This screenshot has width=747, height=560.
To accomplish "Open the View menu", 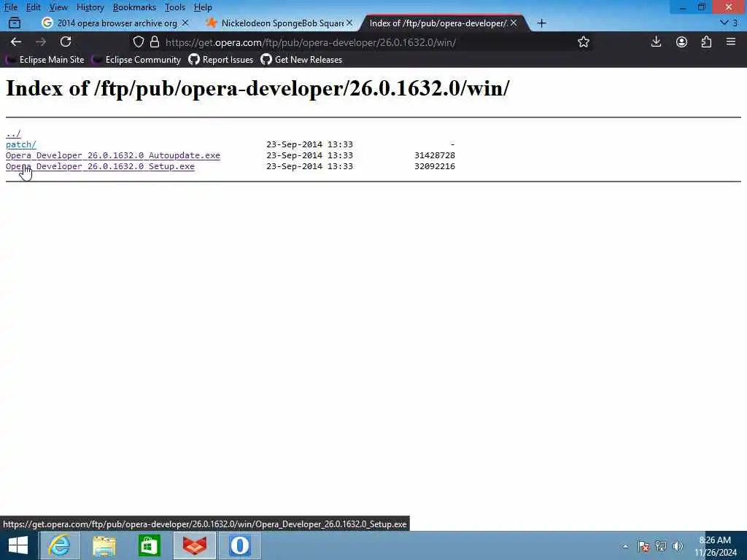I will click(58, 7).
